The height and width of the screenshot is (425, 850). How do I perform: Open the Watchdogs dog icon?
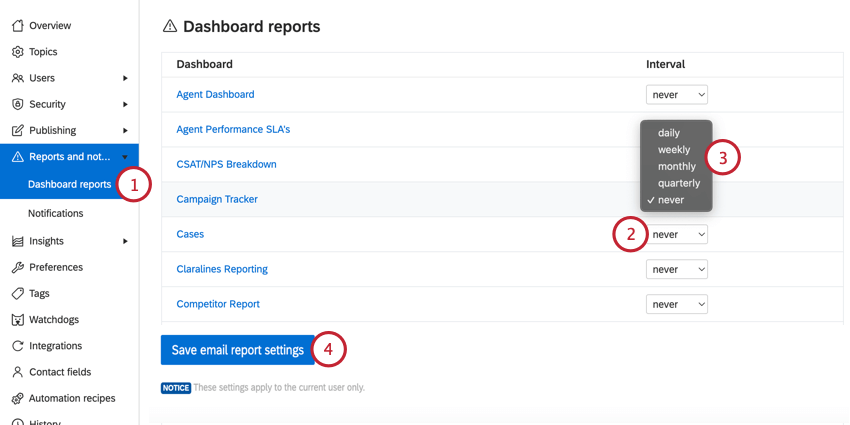point(18,320)
